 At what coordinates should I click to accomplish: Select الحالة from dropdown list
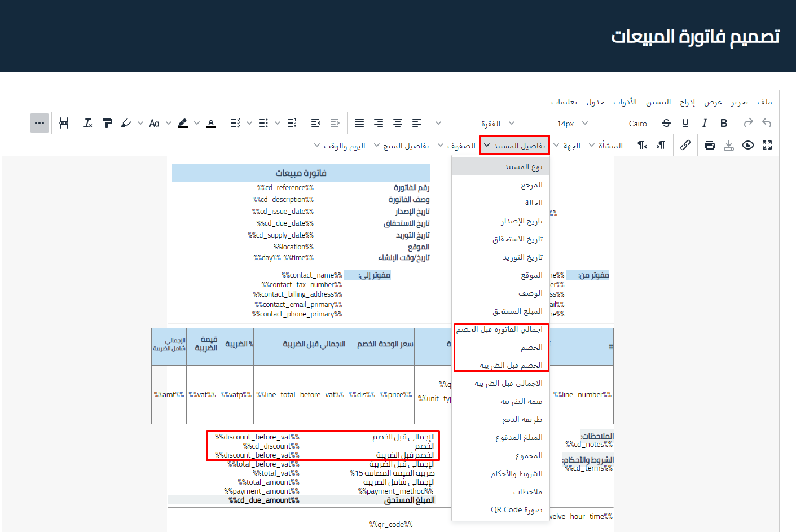tap(501, 203)
